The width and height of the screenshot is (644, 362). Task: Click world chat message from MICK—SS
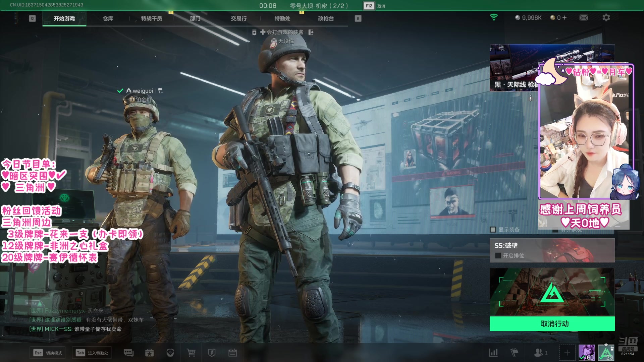pos(75,329)
